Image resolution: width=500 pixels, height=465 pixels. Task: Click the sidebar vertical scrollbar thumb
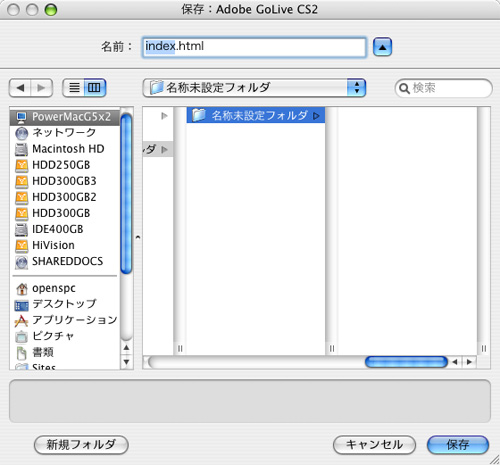click(x=126, y=194)
